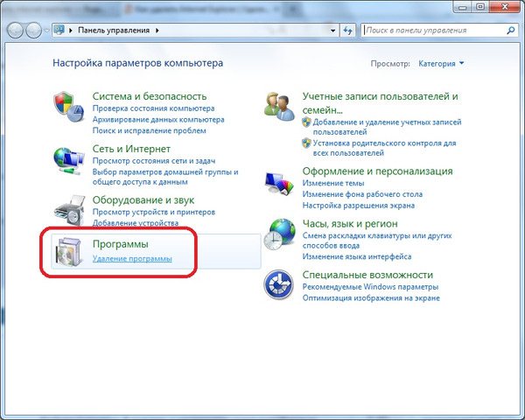
Task: Click Рекомендуемые Windows параметры link
Action: 370,287
